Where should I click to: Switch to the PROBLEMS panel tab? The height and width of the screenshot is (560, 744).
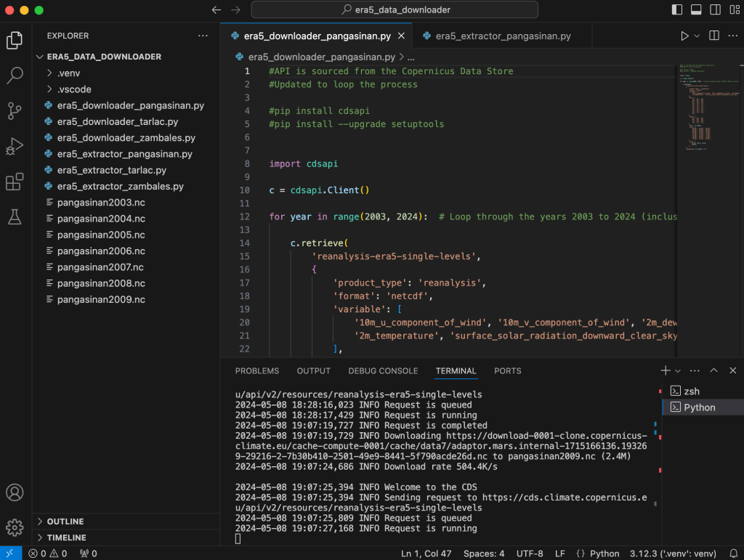256,370
